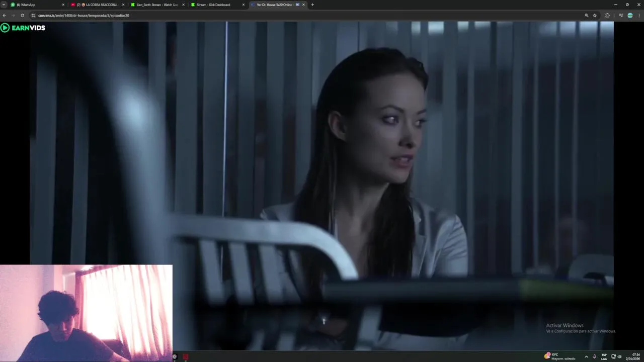Screen dimensions: 644x362
Task: Click the red app icon on taskbar
Action: click(x=186, y=356)
